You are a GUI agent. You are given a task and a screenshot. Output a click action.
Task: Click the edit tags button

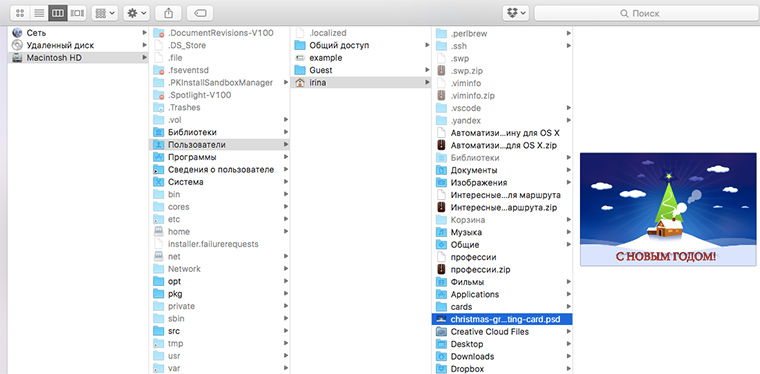[x=200, y=13]
